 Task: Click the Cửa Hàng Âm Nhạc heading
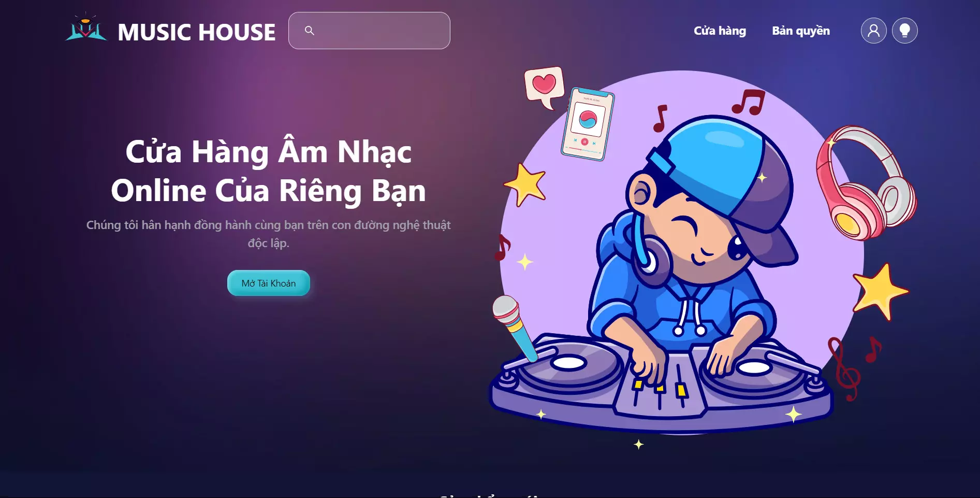[x=269, y=171]
